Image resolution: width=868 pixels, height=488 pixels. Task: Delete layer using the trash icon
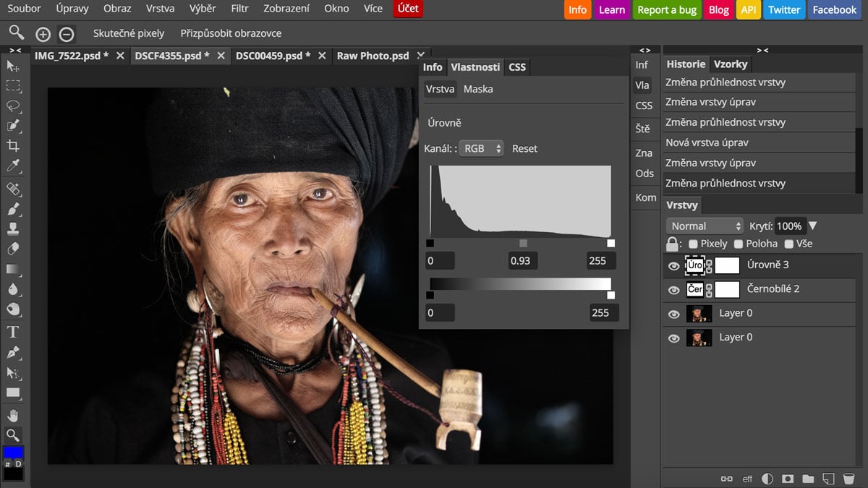[x=849, y=479]
